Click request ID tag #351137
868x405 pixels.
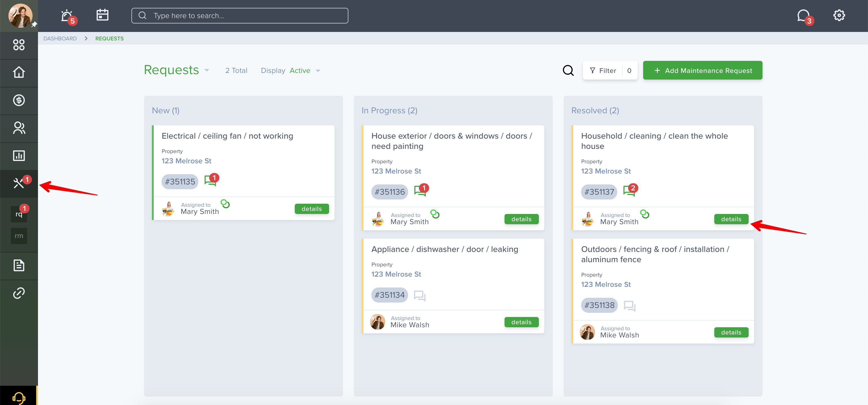(599, 192)
